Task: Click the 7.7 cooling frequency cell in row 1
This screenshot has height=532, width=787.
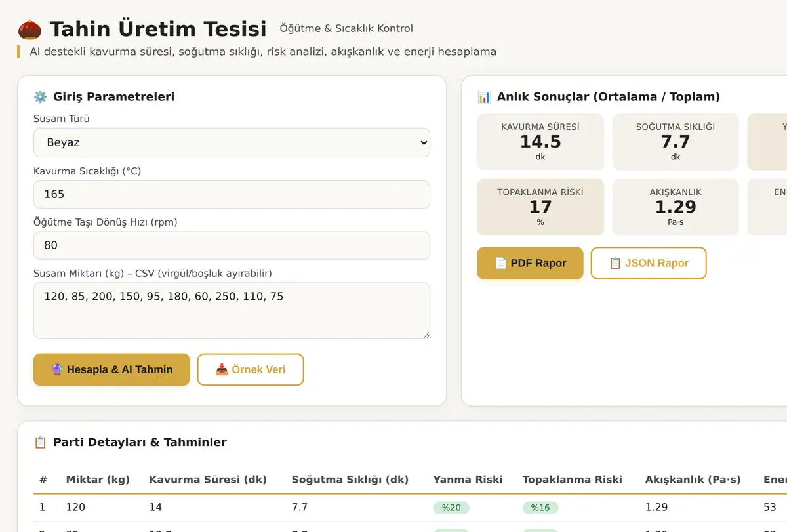Action: [300, 507]
